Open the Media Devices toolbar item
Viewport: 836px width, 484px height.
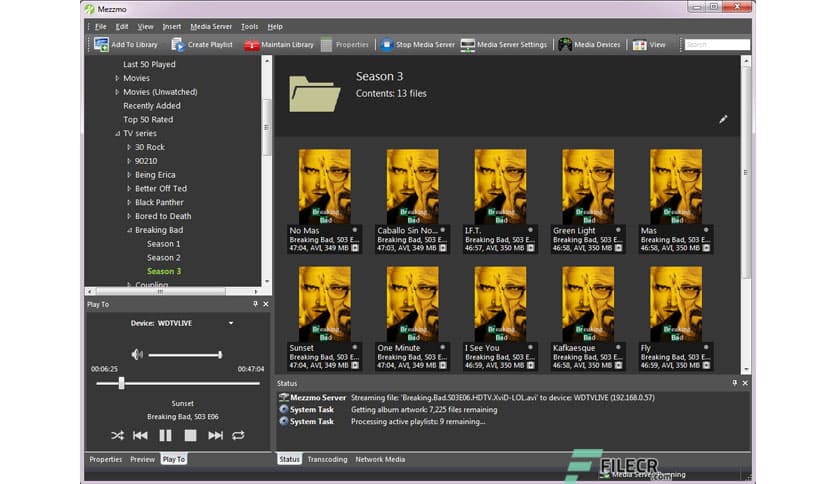click(589, 45)
